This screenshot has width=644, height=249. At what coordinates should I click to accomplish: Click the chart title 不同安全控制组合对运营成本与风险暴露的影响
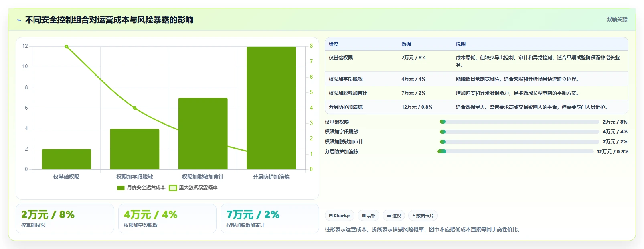pyautogui.click(x=109, y=20)
